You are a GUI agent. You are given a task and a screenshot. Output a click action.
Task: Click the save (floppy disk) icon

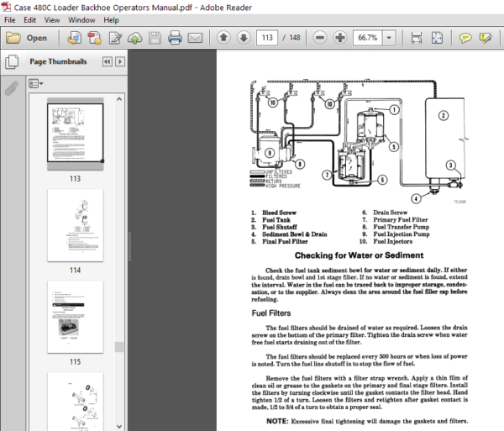(x=155, y=38)
